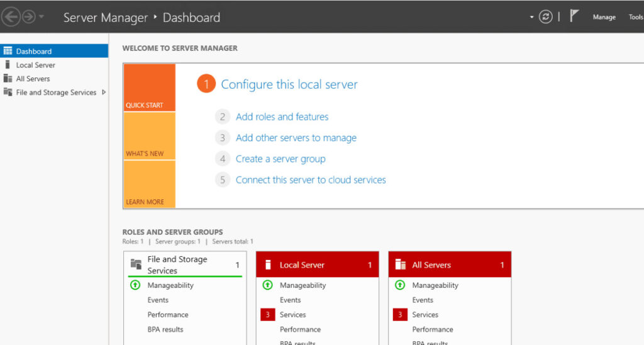Open Manageability in Local Server tile
Screen dimensions: 644x345
coord(303,285)
